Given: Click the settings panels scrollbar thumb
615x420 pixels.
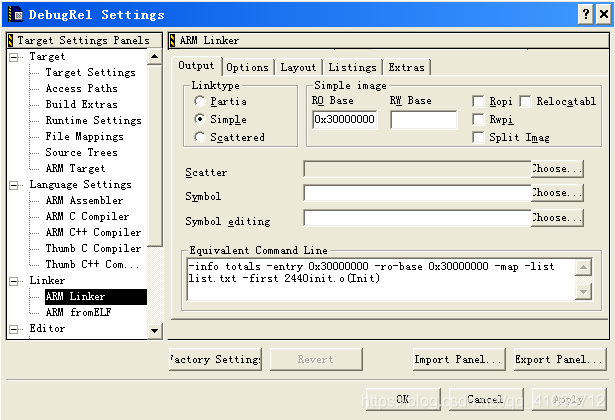Looking at the screenshot, I should [x=155, y=156].
